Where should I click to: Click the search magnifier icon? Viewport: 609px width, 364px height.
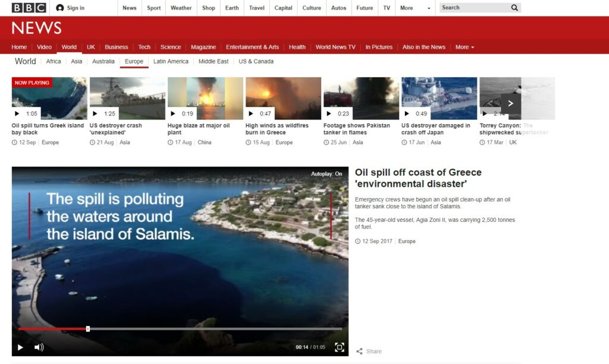pos(514,8)
